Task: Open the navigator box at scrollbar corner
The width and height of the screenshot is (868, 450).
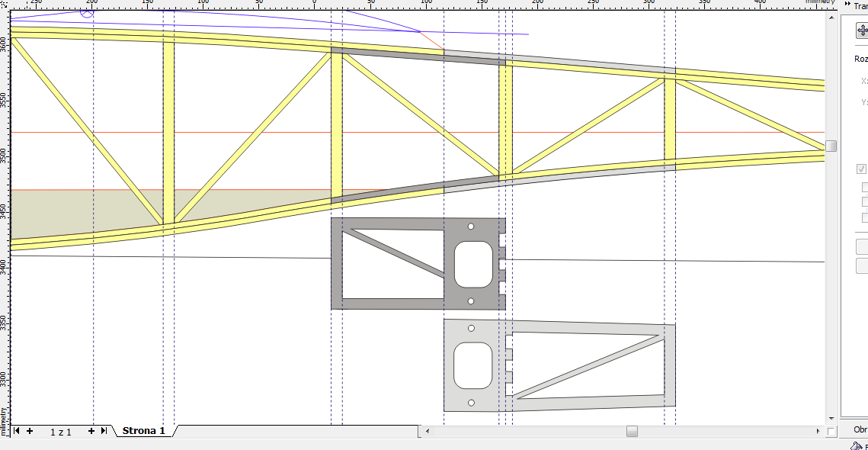Action: tap(831, 432)
